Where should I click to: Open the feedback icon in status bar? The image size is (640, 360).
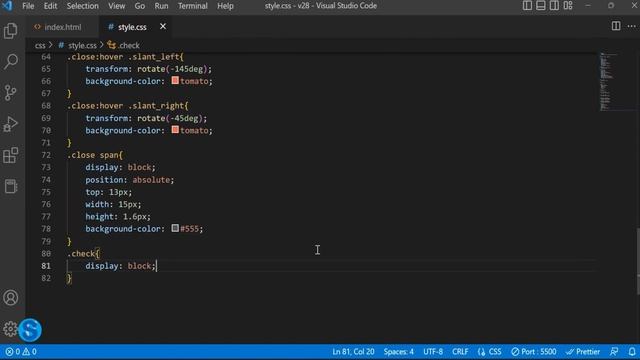[614, 351]
